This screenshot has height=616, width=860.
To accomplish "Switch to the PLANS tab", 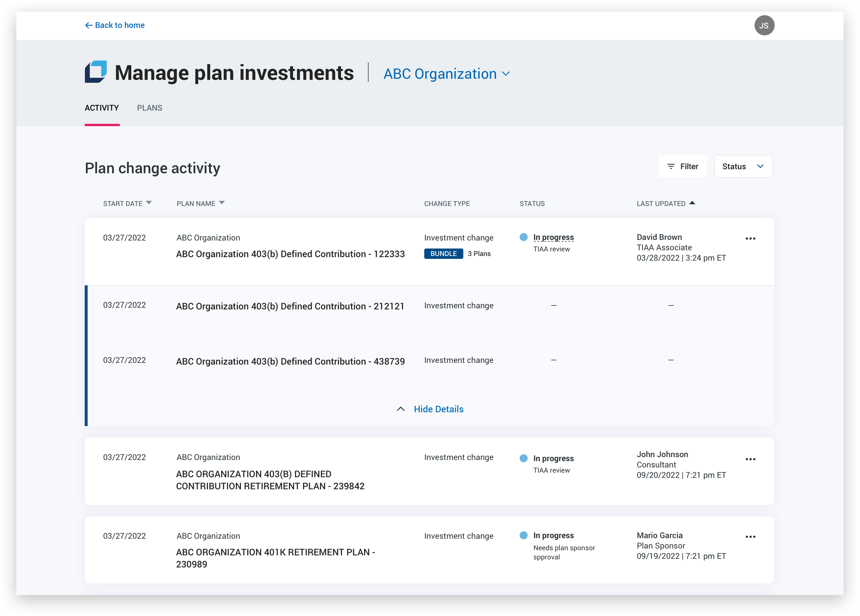I will (149, 108).
